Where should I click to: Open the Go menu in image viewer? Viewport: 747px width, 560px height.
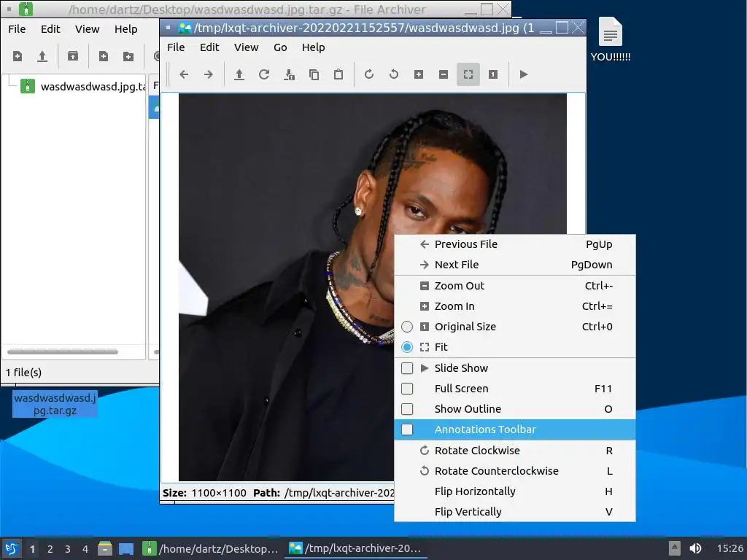(280, 47)
